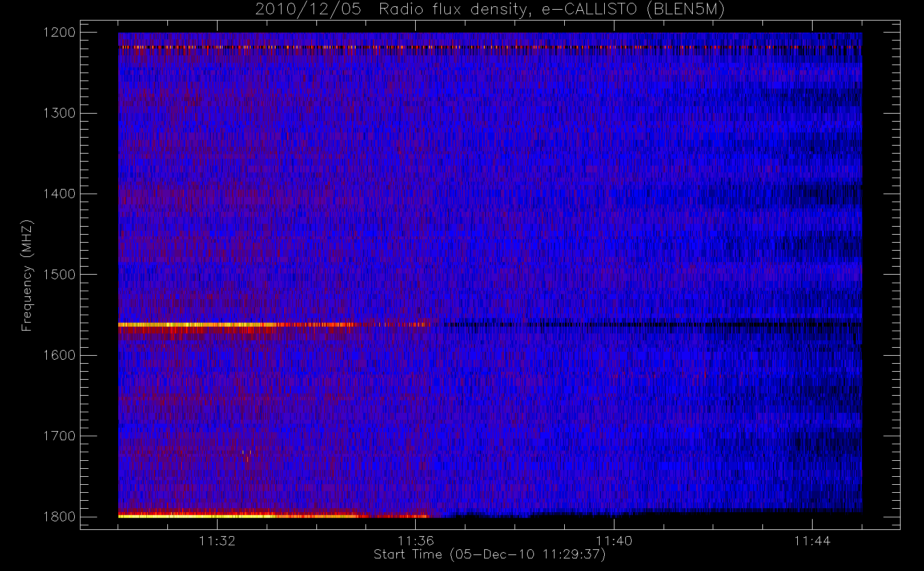
Task: Click the dotted interference line near 1220 MHz
Action: (x=490, y=47)
